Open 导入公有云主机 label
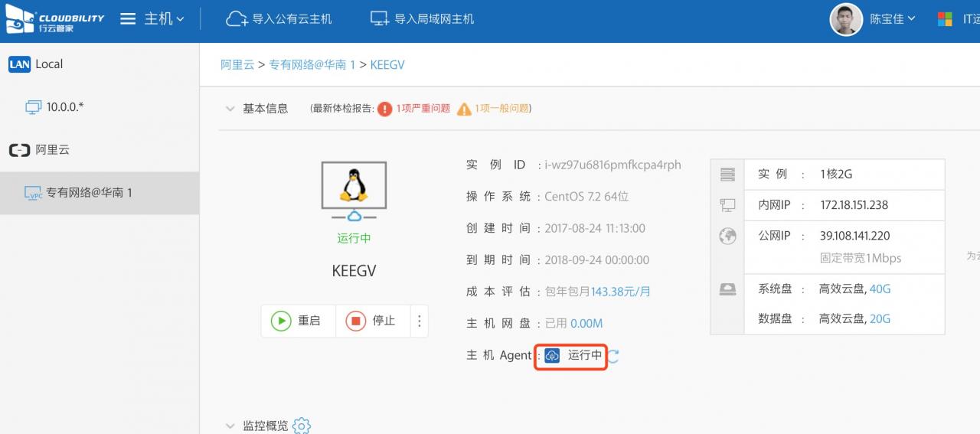The image size is (980, 434). coord(292,19)
